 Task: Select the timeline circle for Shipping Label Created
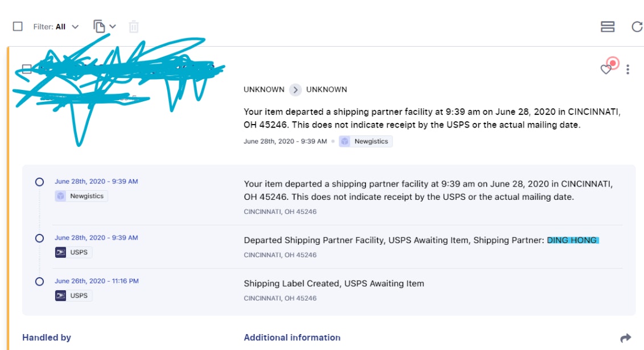pyautogui.click(x=39, y=282)
